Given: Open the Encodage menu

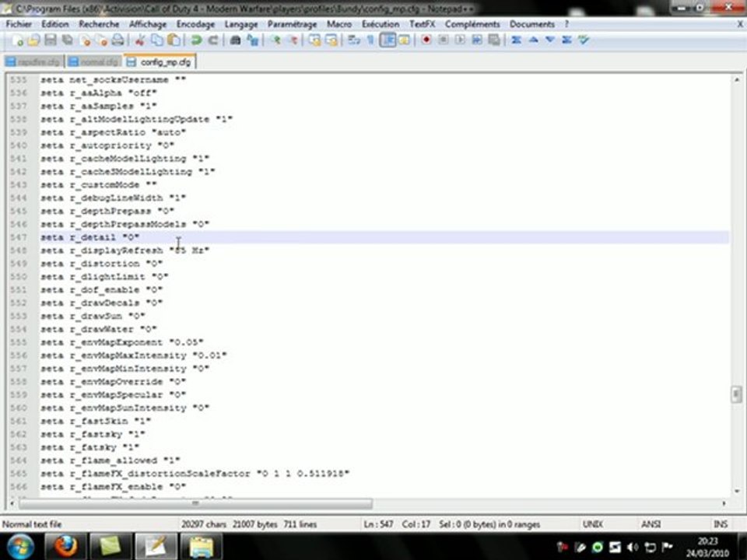Looking at the screenshot, I should (195, 24).
